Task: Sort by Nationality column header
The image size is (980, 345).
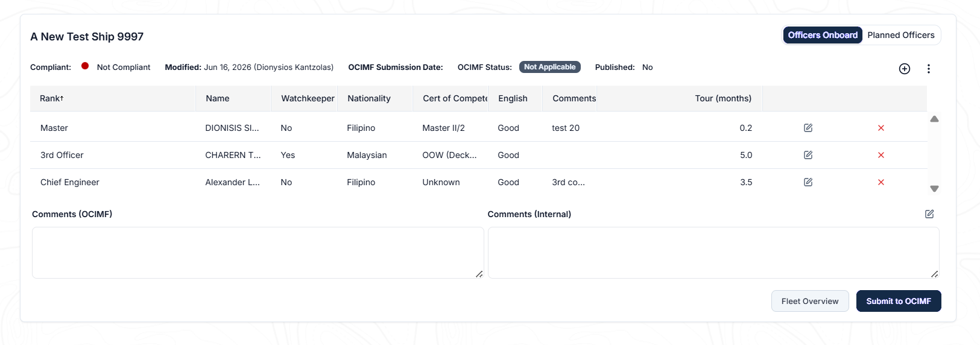Action: point(369,98)
